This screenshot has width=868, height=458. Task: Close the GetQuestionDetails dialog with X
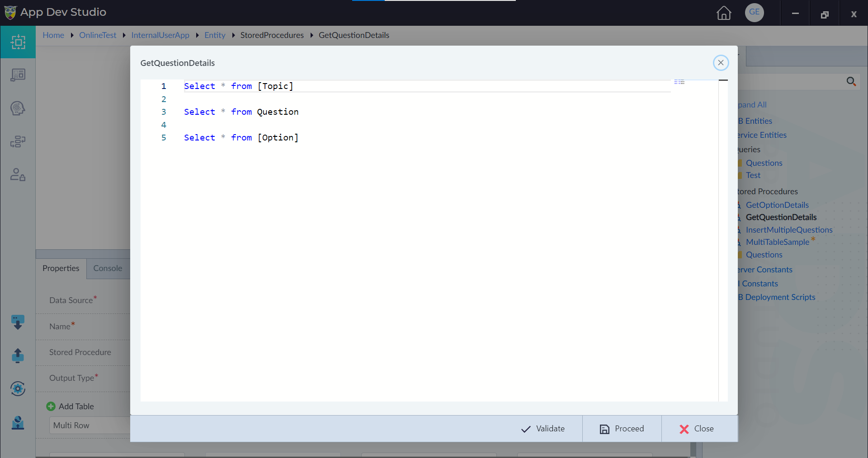[721, 63]
